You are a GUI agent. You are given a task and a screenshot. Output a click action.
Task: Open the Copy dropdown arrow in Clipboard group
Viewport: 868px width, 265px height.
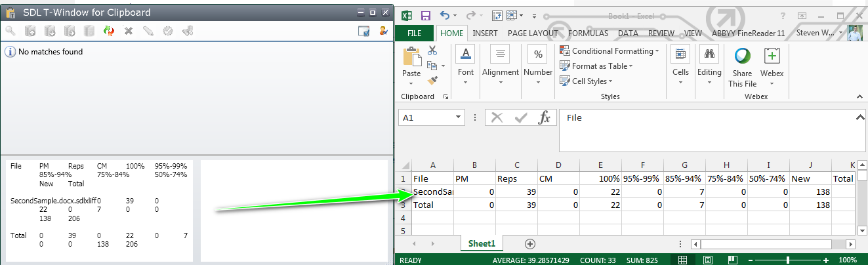click(442, 66)
